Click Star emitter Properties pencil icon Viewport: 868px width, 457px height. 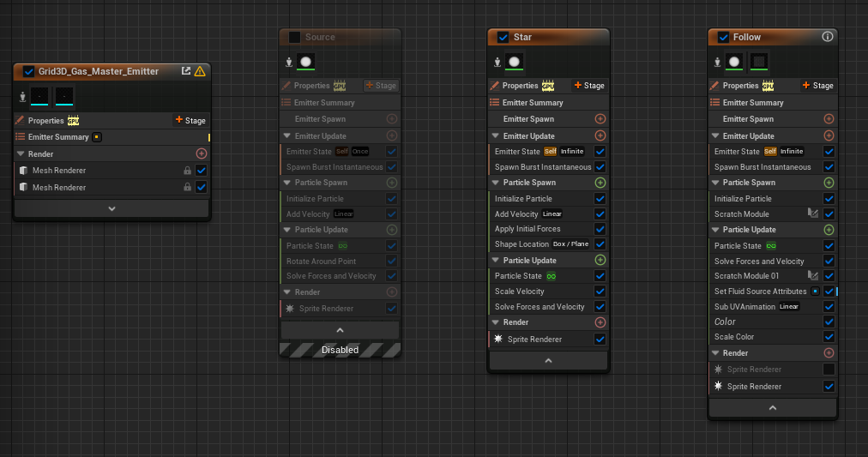(x=495, y=85)
